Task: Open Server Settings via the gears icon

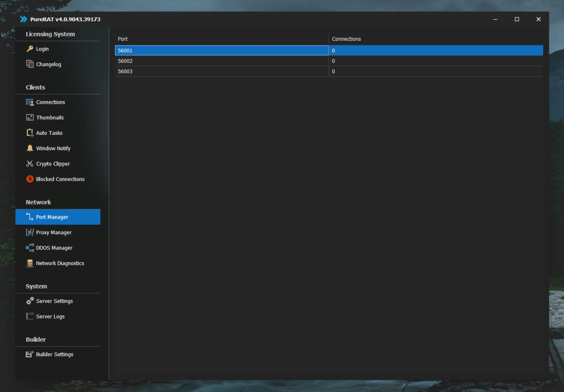Action: 30,301
